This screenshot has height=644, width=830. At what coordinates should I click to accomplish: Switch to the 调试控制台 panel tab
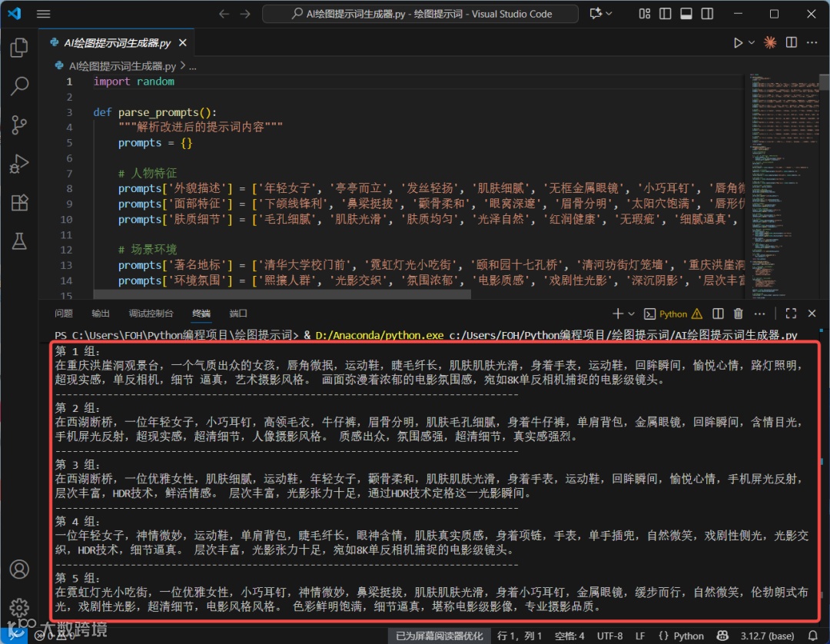(x=151, y=314)
